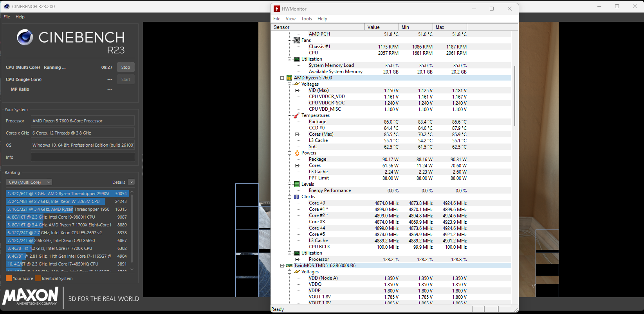Image resolution: width=644 pixels, height=314 pixels.
Task: Click the HWMonitor lightning-bolt title bar icon
Action: point(277,9)
